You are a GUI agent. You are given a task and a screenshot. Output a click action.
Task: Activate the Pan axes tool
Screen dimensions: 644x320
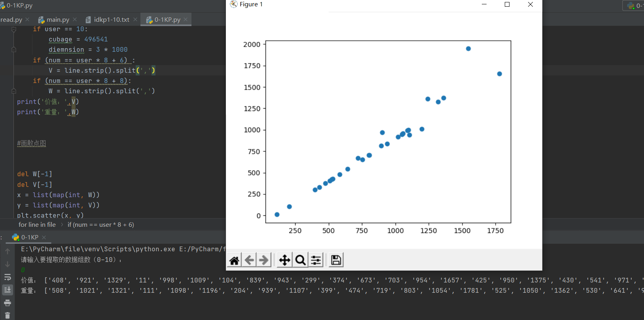click(285, 260)
